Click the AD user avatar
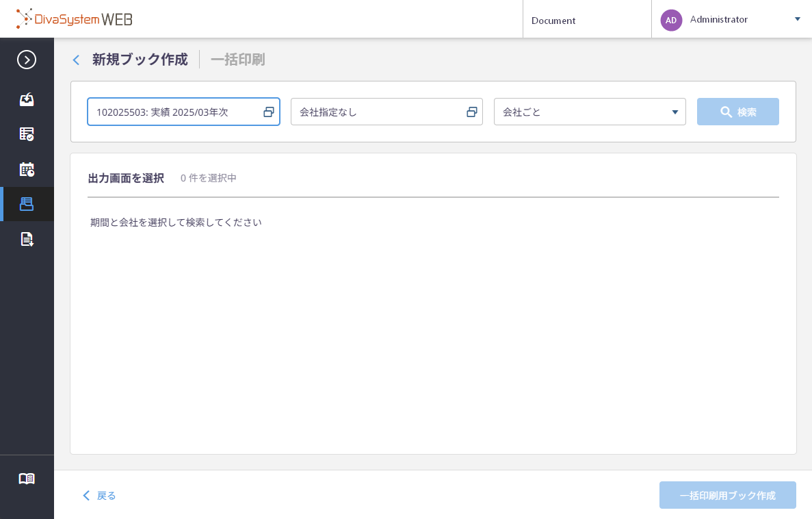The width and height of the screenshot is (812, 519). click(x=670, y=21)
